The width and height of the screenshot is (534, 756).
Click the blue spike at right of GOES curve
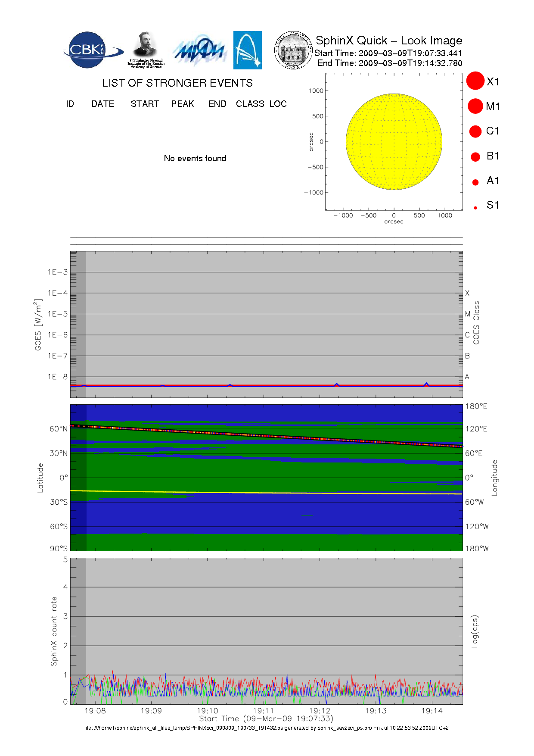coord(426,384)
